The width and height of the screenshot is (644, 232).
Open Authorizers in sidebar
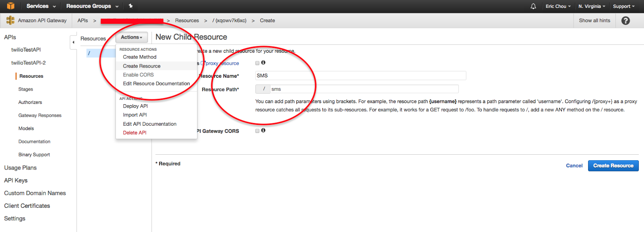pyautogui.click(x=30, y=102)
